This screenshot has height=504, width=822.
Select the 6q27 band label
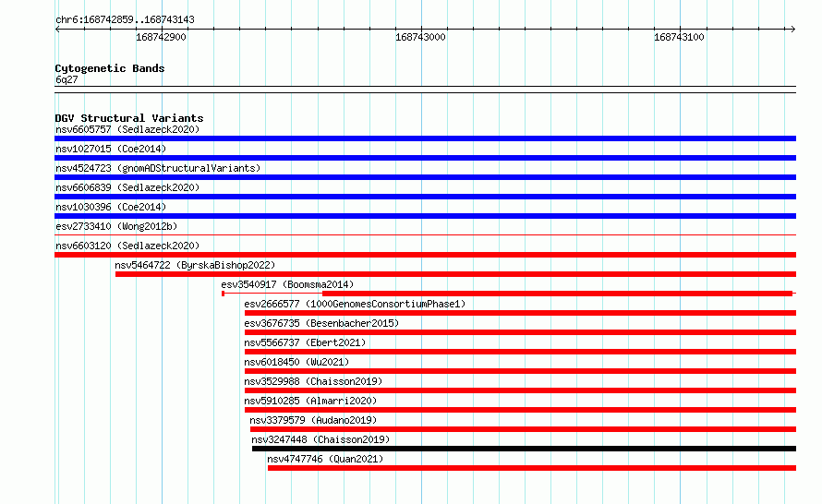[66, 79]
